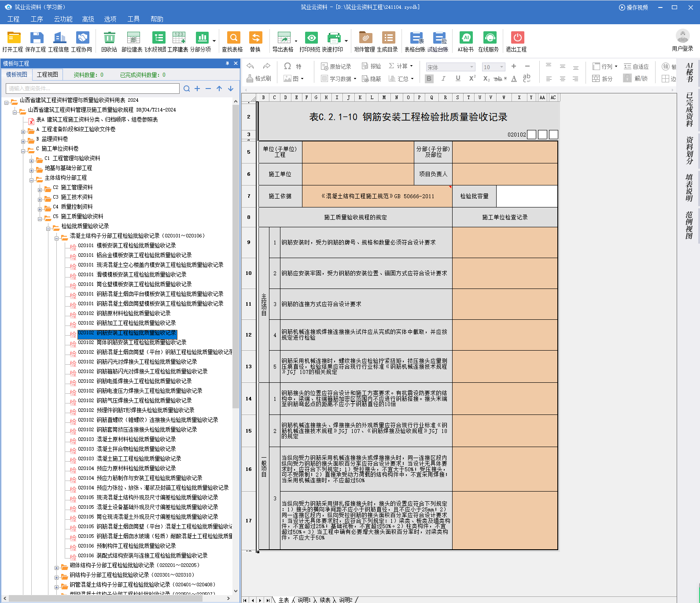Viewport: 700px width, 603px height.
Task: Click the redo arrow icon
Action: pyautogui.click(x=266, y=66)
